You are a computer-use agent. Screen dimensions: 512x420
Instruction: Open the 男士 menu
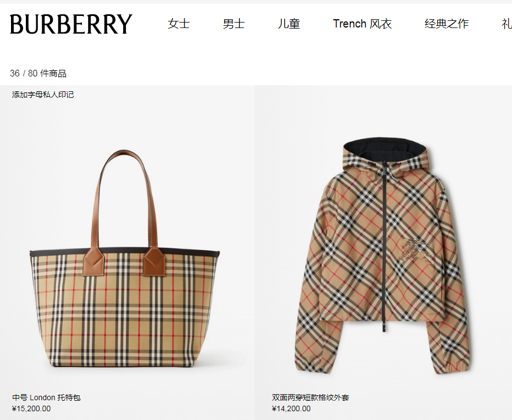(x=234, y=24)
